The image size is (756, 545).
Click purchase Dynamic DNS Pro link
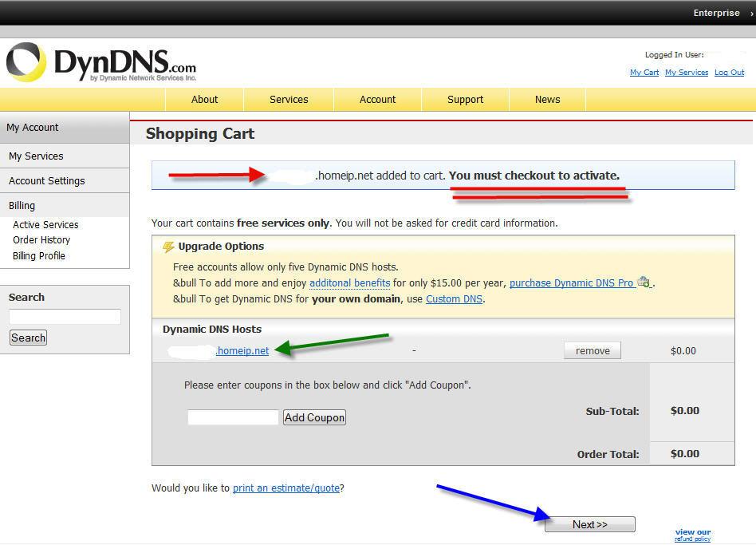point(571,283)
